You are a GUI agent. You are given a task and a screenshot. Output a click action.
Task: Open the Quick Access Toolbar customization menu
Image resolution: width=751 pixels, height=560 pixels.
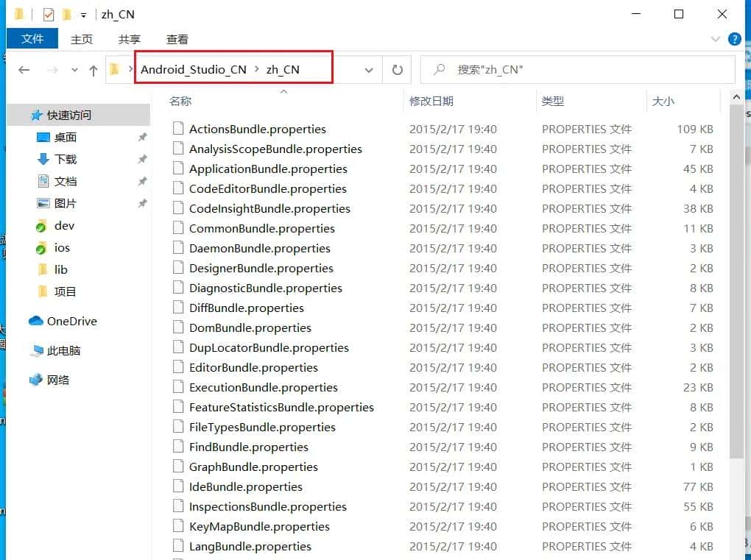pos(83,13)
